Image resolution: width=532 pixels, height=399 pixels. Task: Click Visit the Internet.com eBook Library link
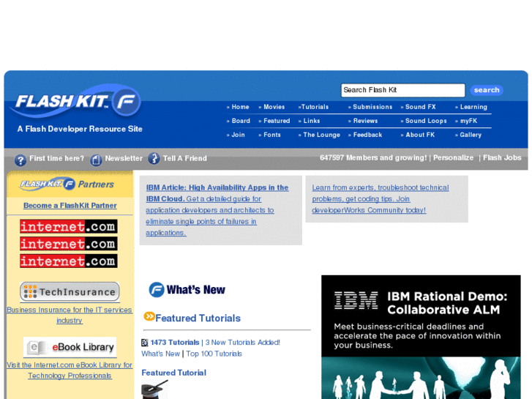[70, 370]
